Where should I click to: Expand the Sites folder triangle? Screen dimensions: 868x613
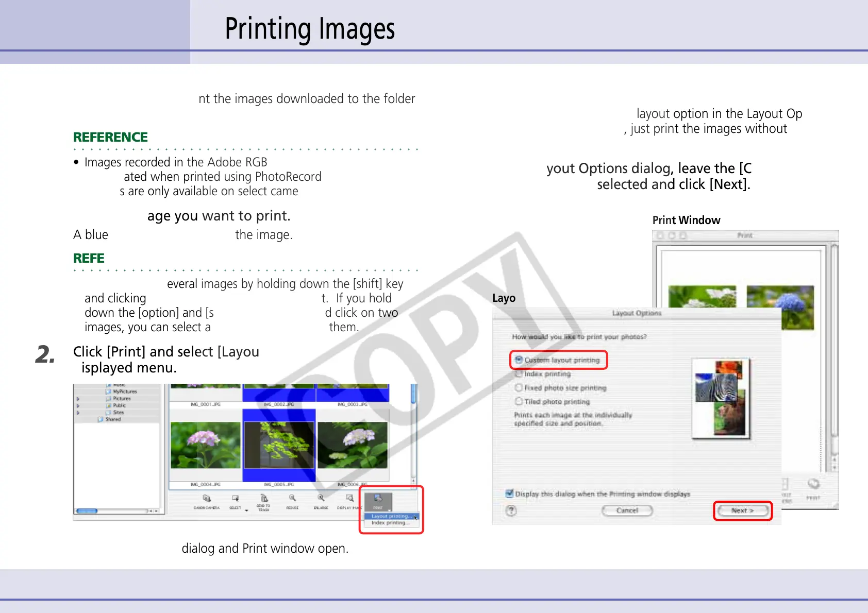coord(78,413)
